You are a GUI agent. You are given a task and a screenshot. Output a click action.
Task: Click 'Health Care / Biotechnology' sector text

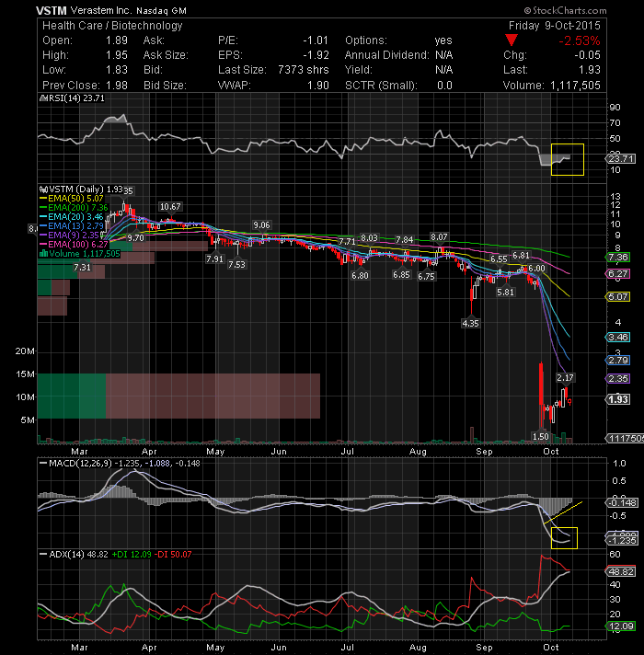click(112, 26)
